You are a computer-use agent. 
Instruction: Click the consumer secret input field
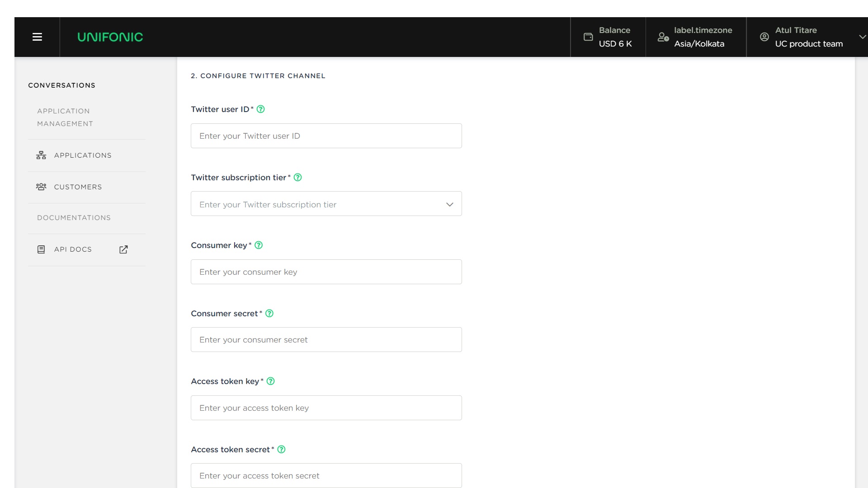click(326, 340)
